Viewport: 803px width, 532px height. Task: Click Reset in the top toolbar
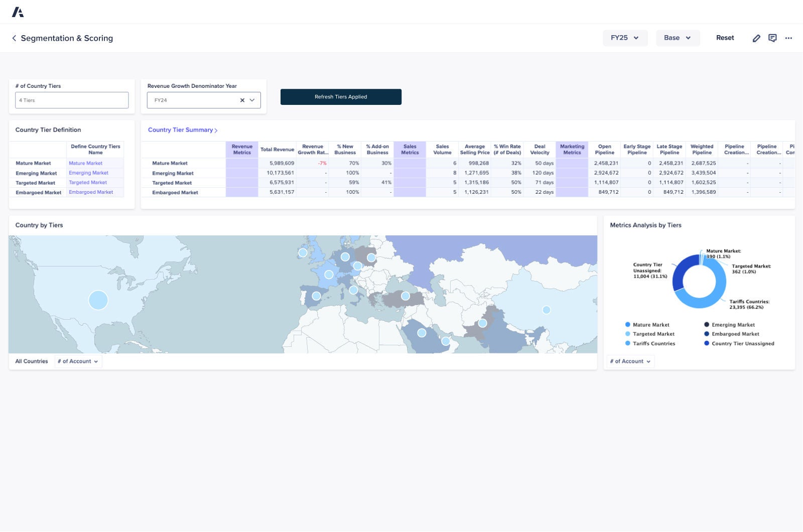[x=725, y=38]
